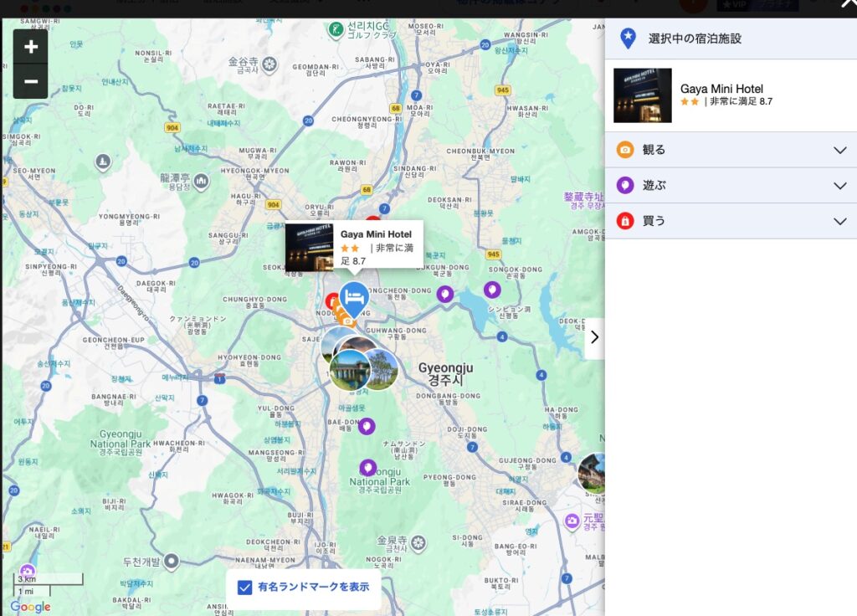The width and height of the screenshot is (857, 616).
Task: Expand the 遊ぶ section chevron
Action: (840, 186)
